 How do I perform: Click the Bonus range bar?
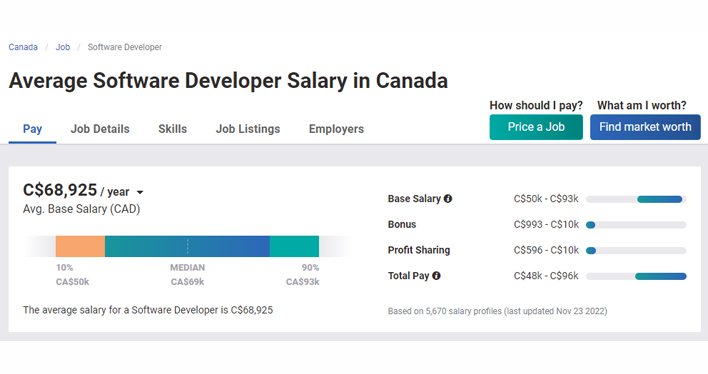tap(636, 225)
